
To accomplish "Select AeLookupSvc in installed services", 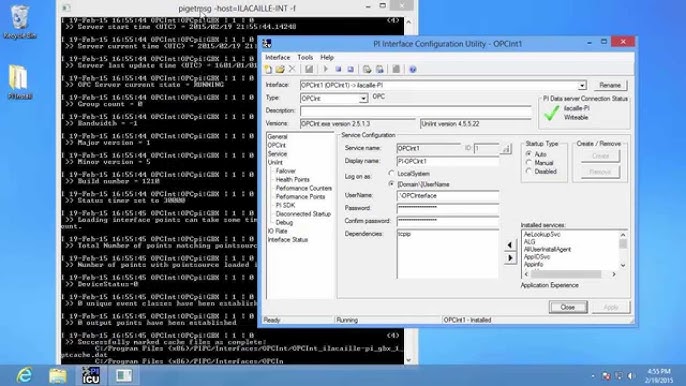I will [542, 235].
